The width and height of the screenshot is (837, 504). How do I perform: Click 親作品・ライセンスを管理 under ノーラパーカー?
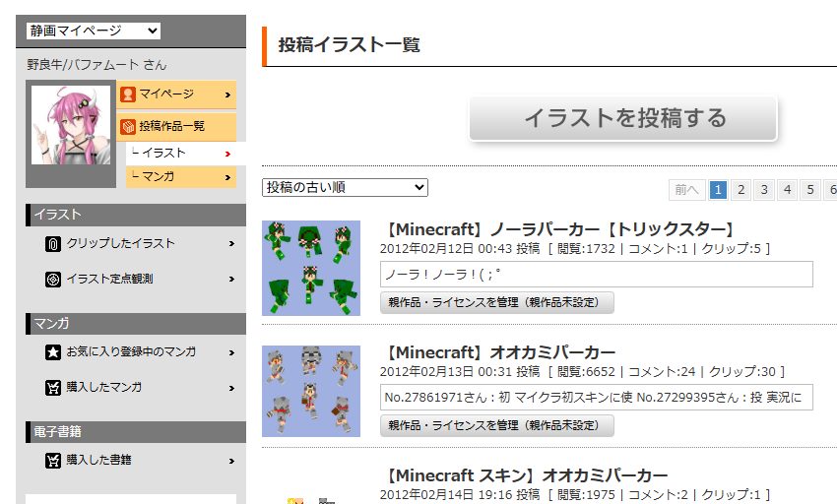(x=497, y=303)
